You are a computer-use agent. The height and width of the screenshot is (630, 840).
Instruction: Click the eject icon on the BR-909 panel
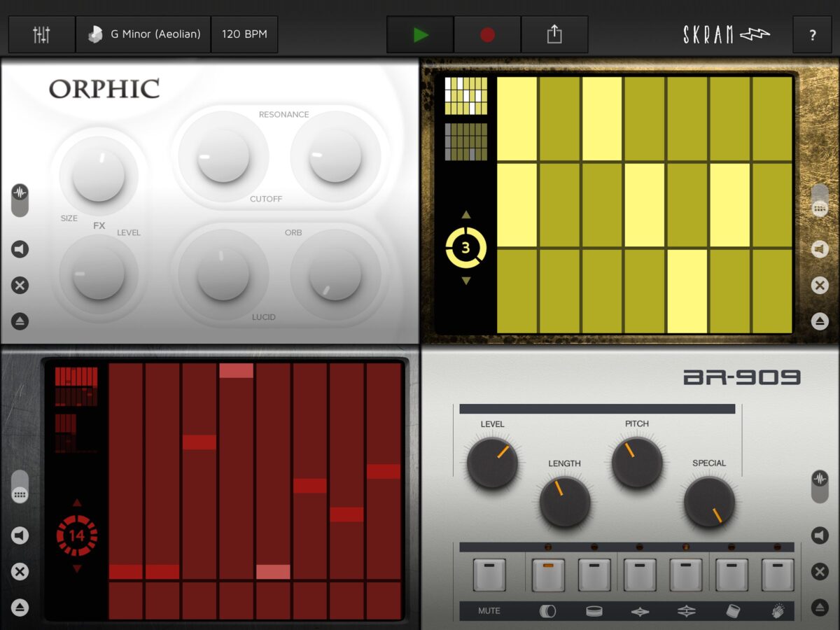(x=820, y=608)
